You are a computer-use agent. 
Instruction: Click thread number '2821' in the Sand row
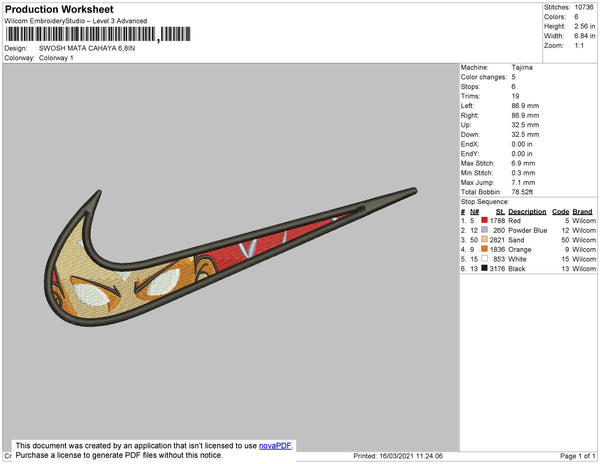497,240
